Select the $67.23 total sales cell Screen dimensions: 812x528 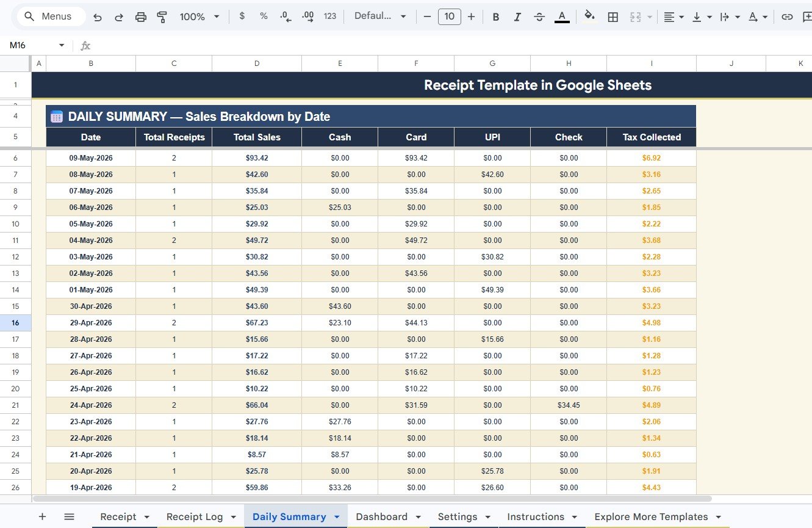click(257, 323)
